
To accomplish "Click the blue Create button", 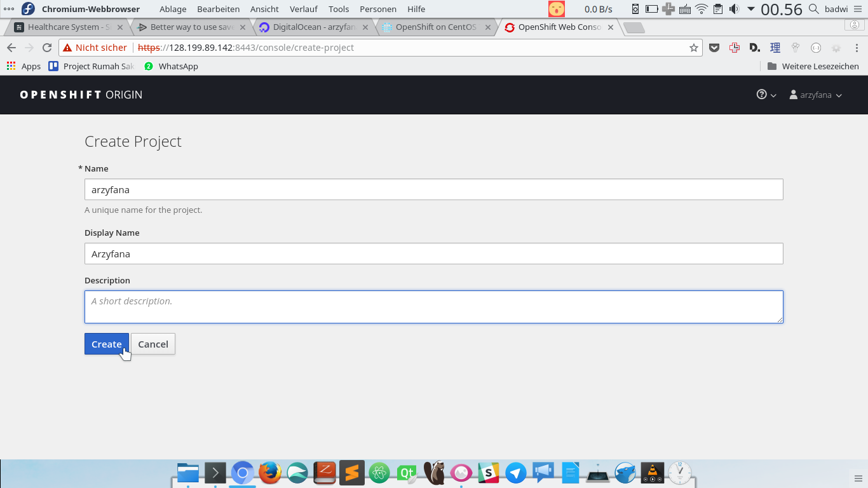I will 107,344.
